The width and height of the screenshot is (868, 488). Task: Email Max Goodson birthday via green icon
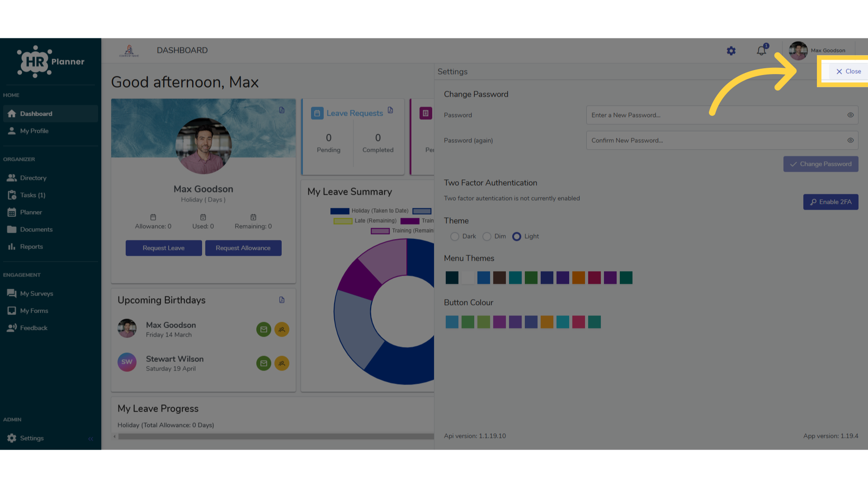264,329
